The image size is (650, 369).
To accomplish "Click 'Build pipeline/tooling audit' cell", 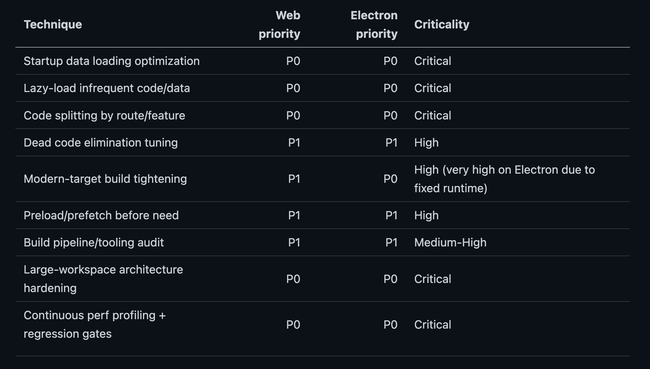I will (94, 243).
